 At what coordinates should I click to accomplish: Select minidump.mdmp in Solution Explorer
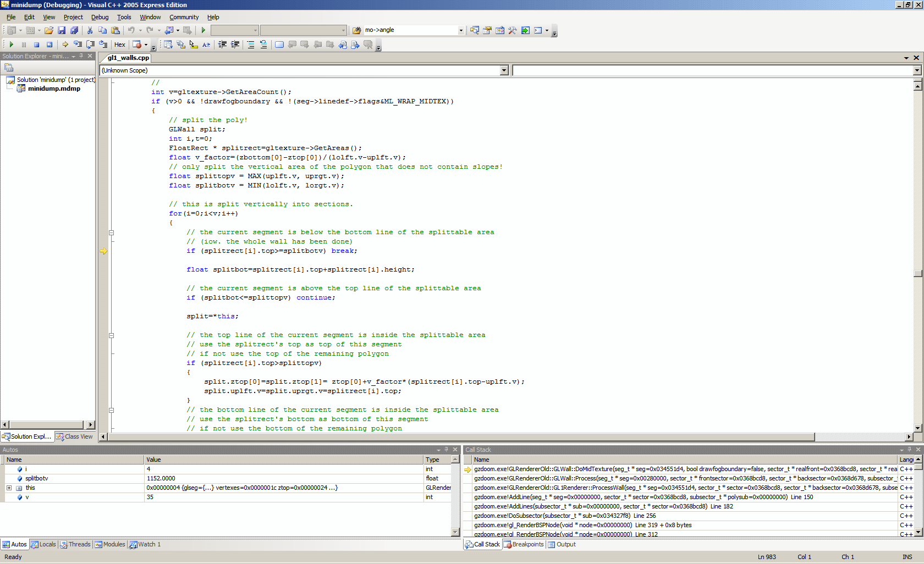54,89
